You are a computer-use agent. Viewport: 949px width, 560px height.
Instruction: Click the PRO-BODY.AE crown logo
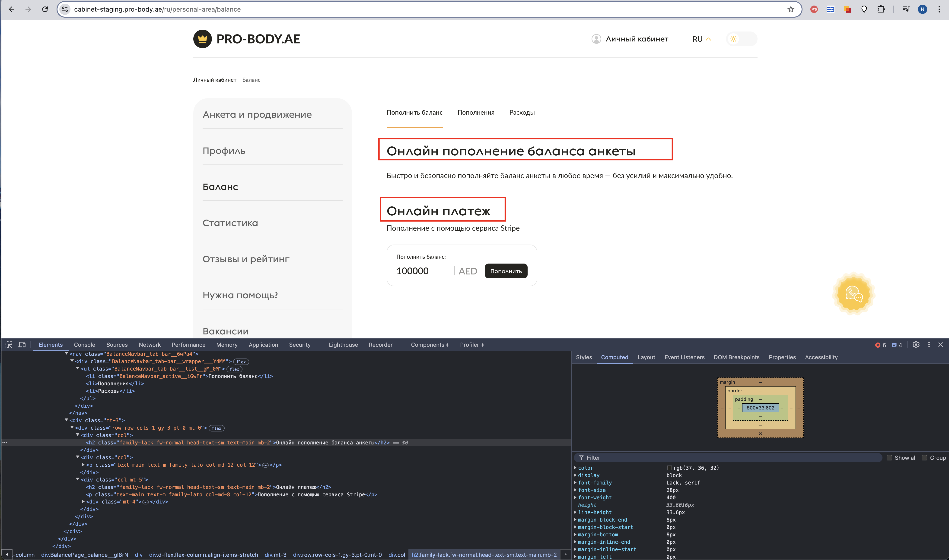pos(202,39)
